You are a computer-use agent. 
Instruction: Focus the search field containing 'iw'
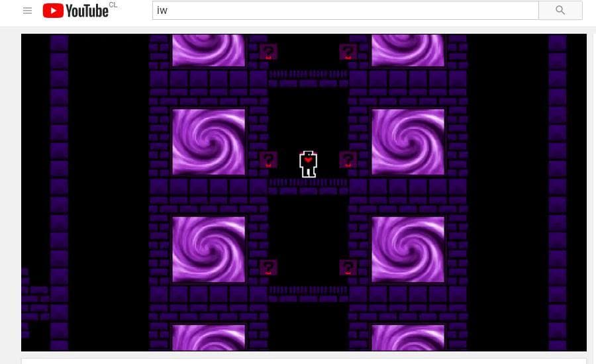click(346, 11)
